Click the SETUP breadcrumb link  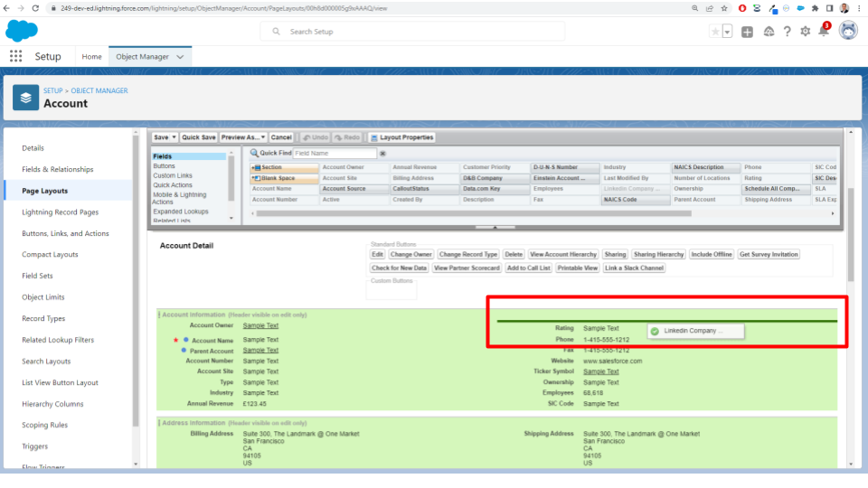(53, 90)
